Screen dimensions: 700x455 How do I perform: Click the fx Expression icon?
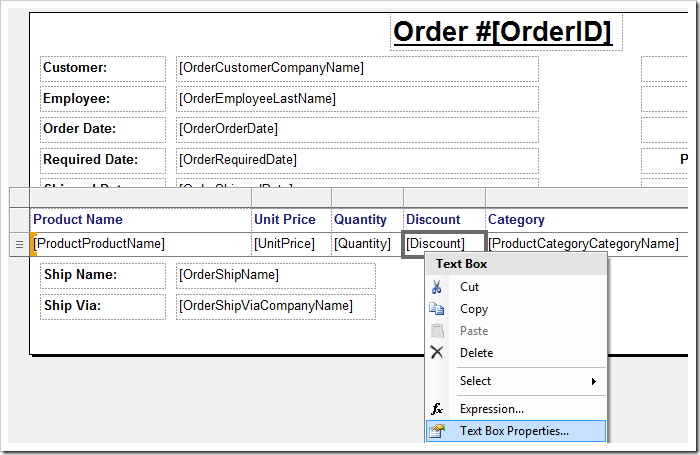437,409
